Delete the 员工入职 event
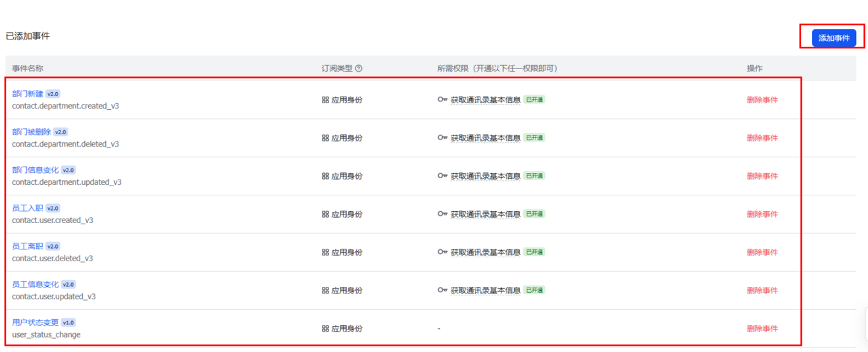This screenshot has width=868, height=352. click(x=762, y=214)
